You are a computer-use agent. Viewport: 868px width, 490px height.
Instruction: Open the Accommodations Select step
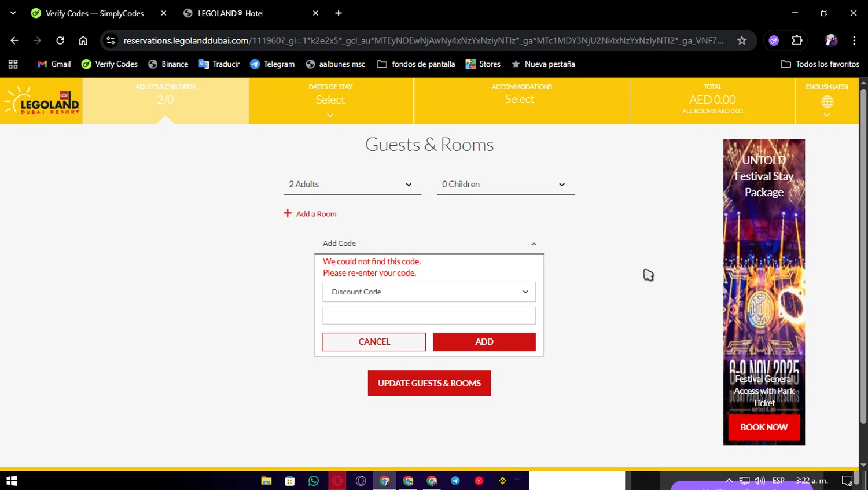click(x=521, y=101)
